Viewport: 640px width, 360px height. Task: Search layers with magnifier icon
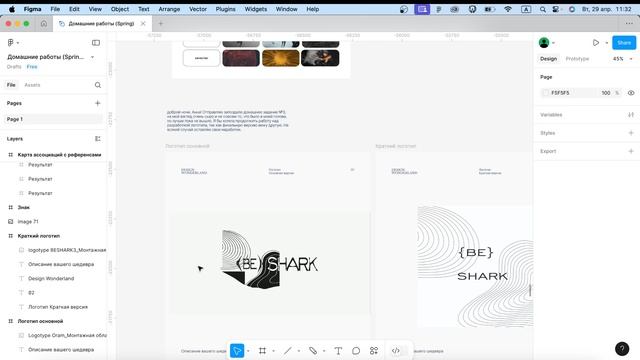(x=98, y=85)
